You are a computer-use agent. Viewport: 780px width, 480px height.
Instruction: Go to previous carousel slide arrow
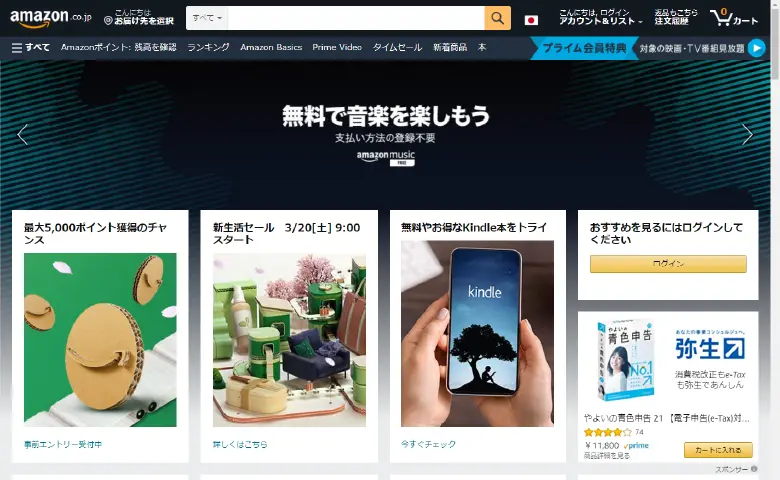[22, 134]
